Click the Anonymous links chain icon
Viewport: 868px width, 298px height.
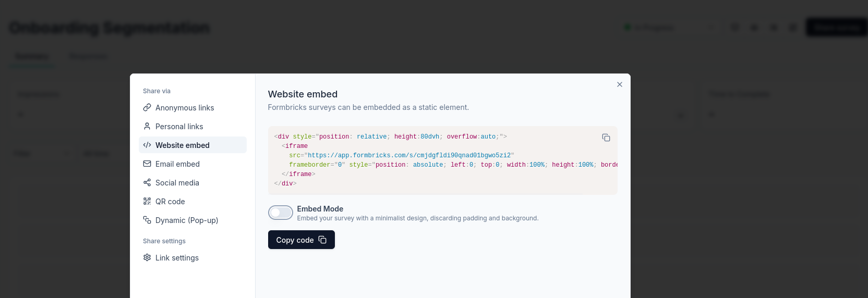[147, 108]
